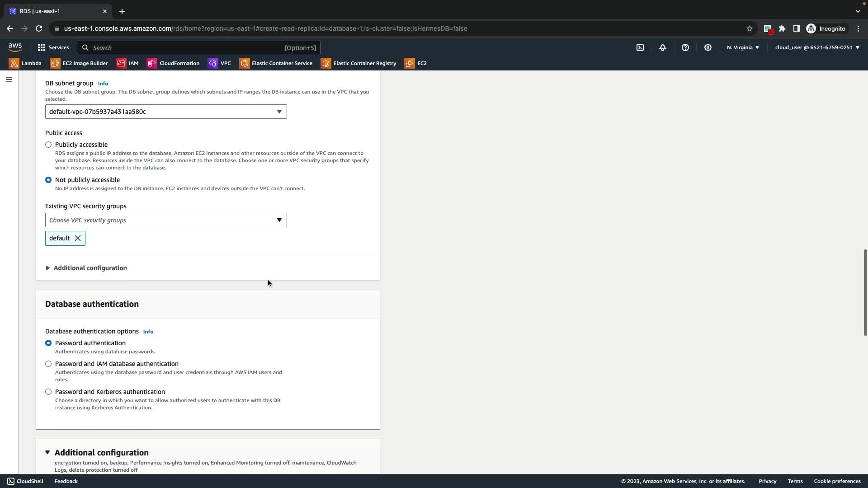This screenshot has height=488, width=868.
Task: Open settings gear in AWS header
Action: click(708, 47)
